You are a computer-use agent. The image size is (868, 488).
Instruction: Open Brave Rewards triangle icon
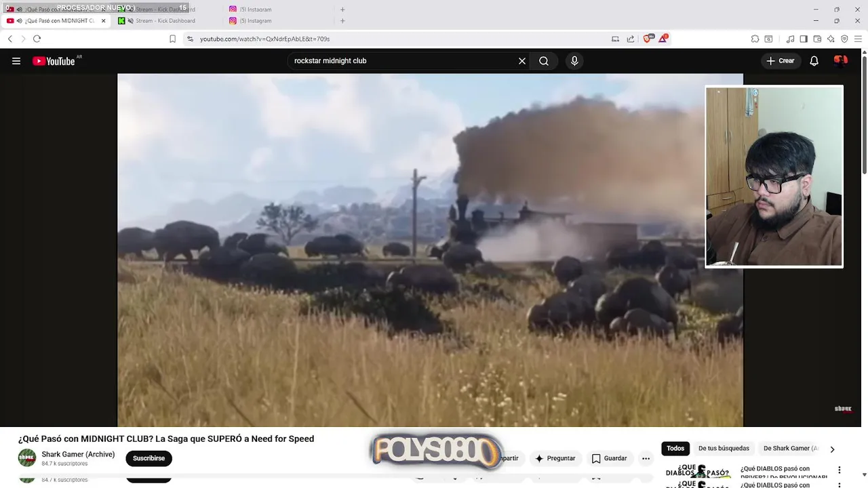point(663,39)
